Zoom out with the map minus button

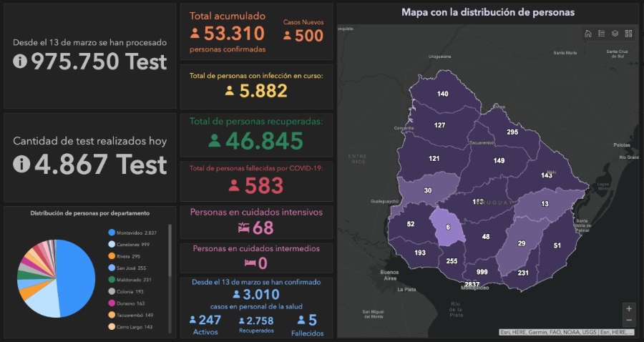coord(629,321)
